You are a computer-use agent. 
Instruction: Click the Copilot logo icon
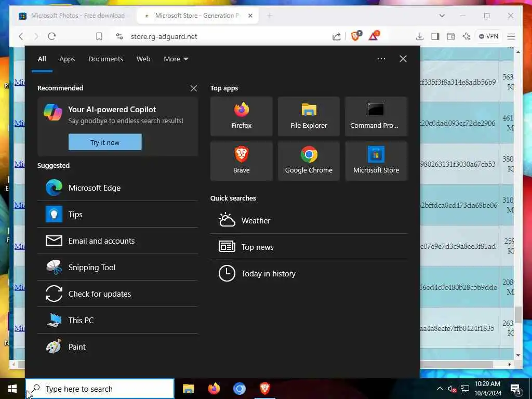tap(53, 112)
